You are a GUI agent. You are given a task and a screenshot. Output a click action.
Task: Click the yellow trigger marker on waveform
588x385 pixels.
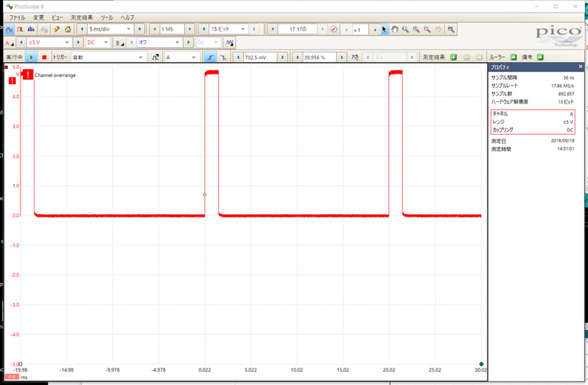(205, 194)
